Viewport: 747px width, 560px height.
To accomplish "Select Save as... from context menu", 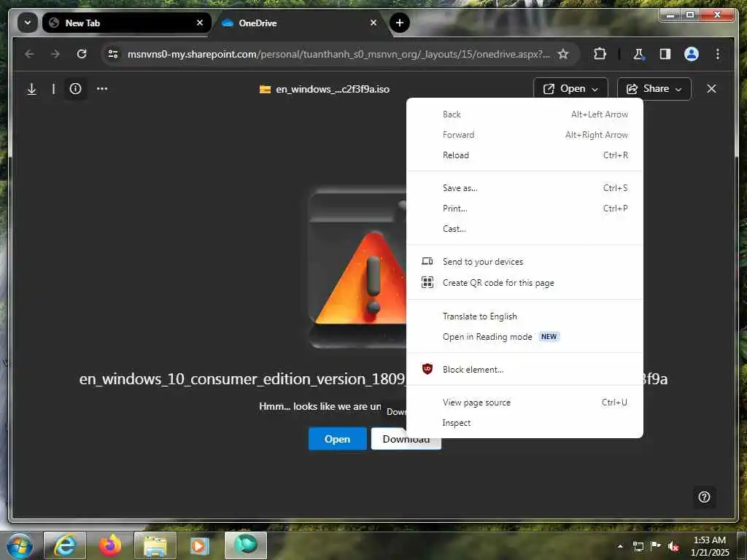I will tap(525, 188).
